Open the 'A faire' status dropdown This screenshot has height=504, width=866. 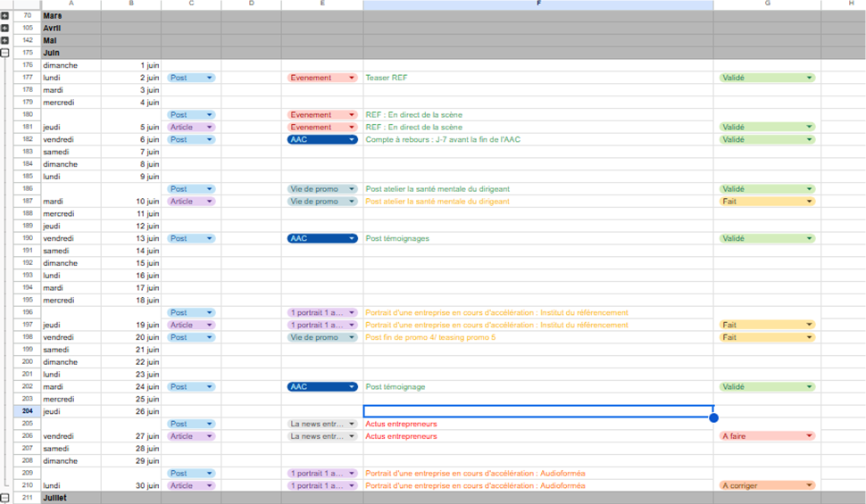pos(809,436)
